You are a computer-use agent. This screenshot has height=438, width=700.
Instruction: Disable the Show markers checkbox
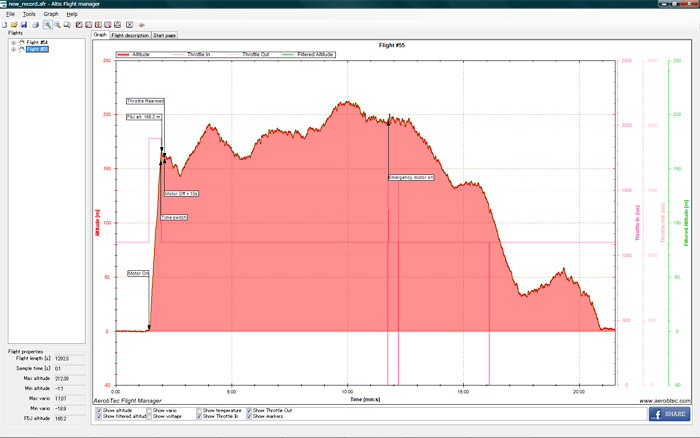click(x=249, y=416)
